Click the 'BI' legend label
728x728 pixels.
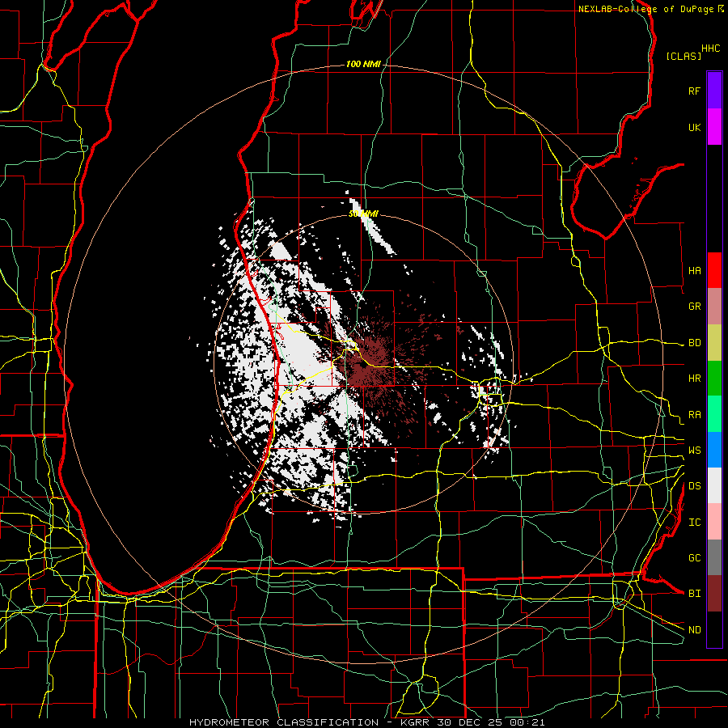[x=694, y=594]
